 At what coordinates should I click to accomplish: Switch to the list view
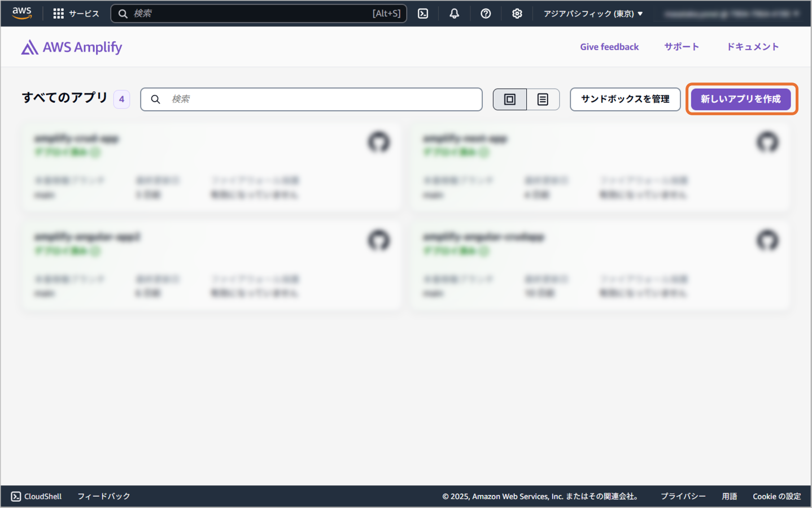pyautogui.click(x=543, y=99)
